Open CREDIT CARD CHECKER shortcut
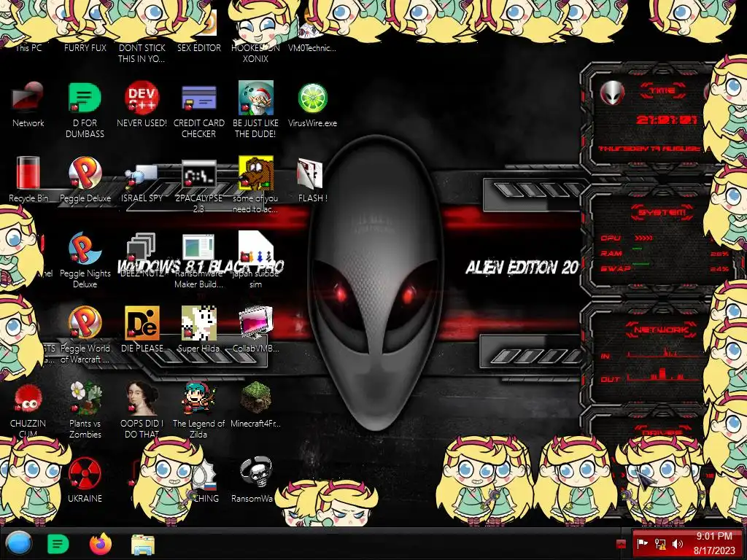 (x=198, y=110)
